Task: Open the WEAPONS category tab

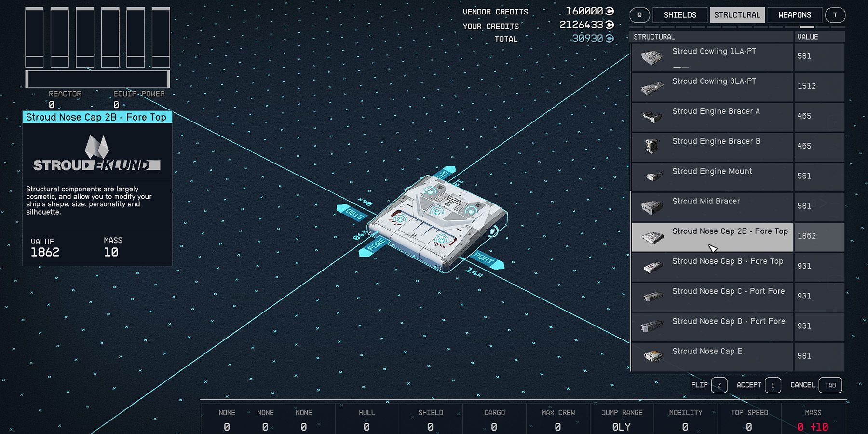Action: (794, 14)
